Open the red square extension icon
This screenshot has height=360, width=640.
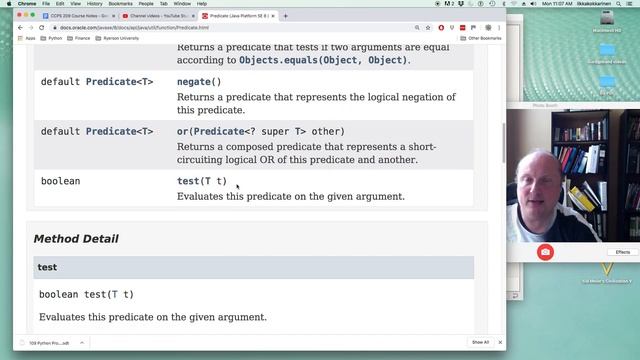click(x=462, y=28)
